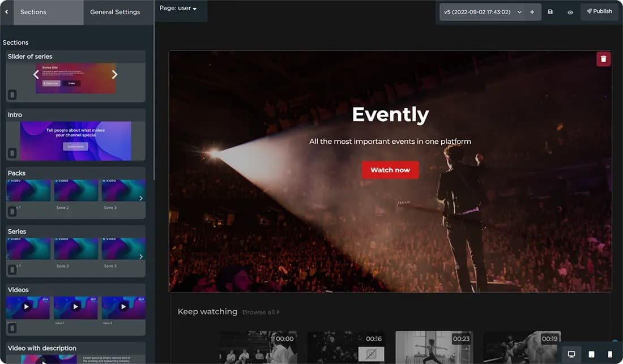Click the save floppy disk icon

[550, 12]
